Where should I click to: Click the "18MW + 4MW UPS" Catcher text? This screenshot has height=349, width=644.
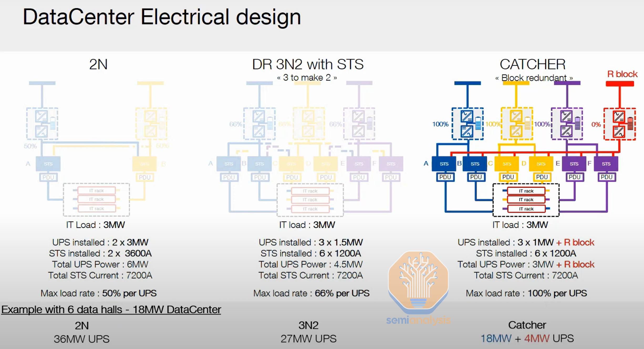[527, 338]
